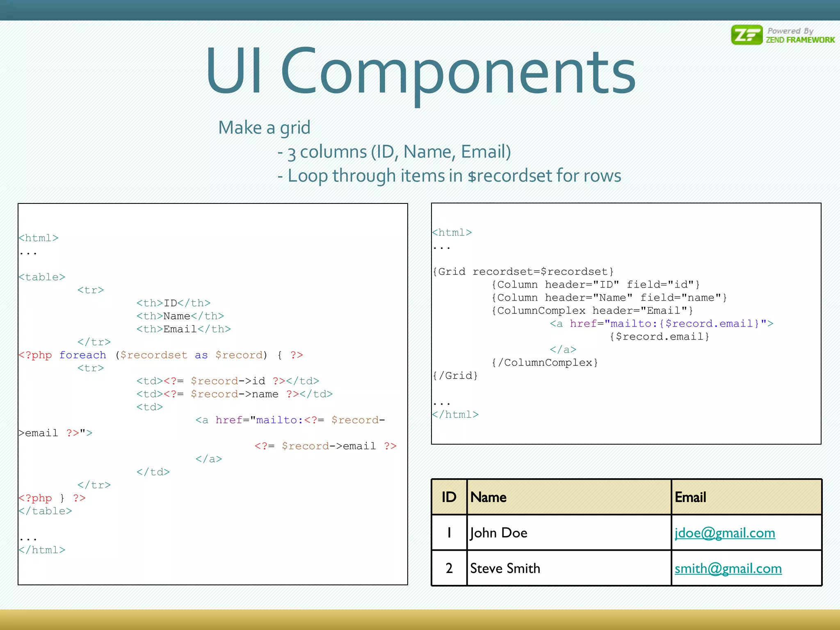The height and width of the screenshot is (630, 840).
Task: Click the 'John Doe' table cell
Action: [498, 533]
